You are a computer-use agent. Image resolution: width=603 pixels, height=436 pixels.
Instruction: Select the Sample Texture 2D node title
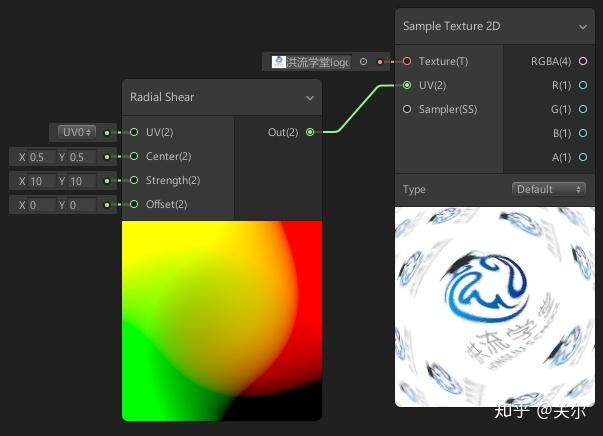tap(451, 26)
